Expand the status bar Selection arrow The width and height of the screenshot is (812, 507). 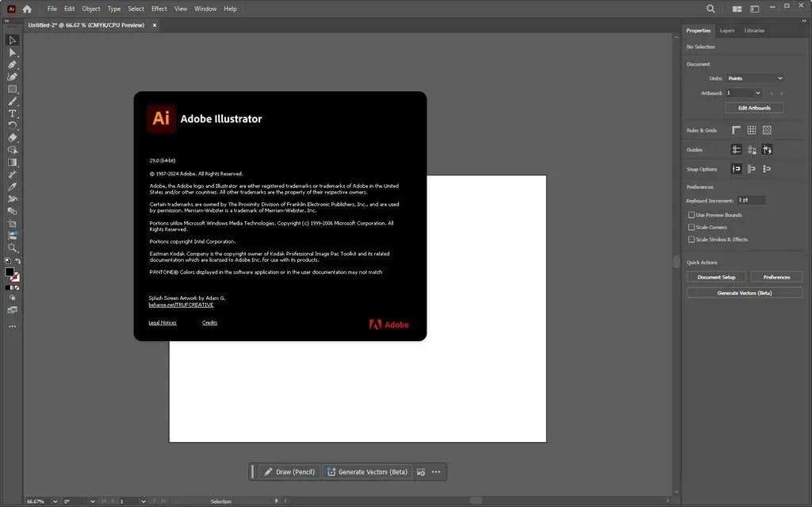click(277, 501)
